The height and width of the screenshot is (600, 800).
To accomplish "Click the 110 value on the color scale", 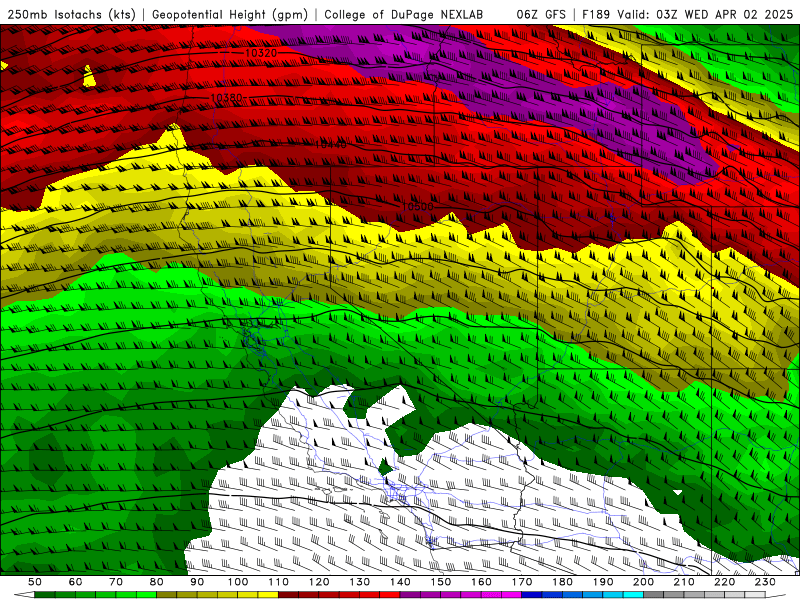I will pyautogui.click(x=278, y=582).
